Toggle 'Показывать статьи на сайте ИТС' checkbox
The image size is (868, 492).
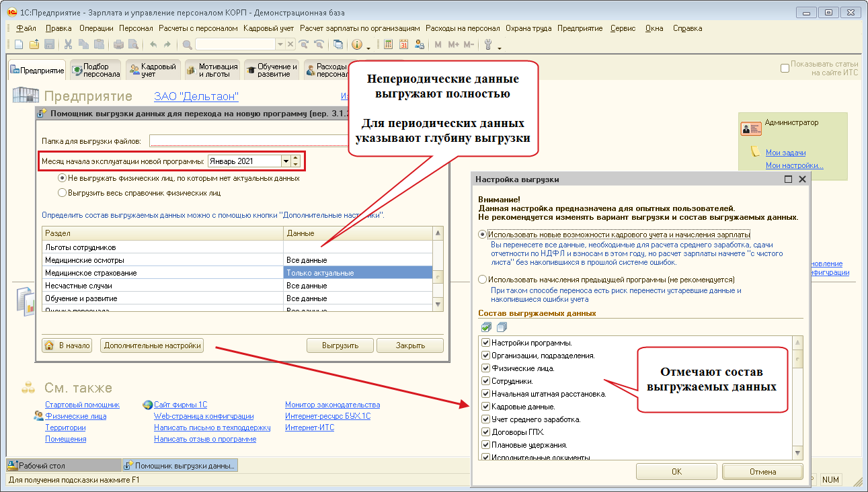tap(785, 68)
